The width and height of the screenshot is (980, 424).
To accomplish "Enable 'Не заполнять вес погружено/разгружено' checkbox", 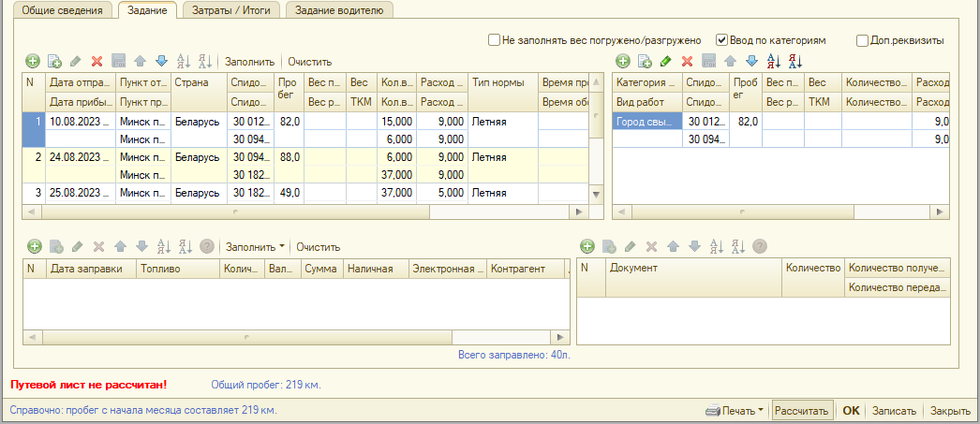I will click(x=494, y=40).
